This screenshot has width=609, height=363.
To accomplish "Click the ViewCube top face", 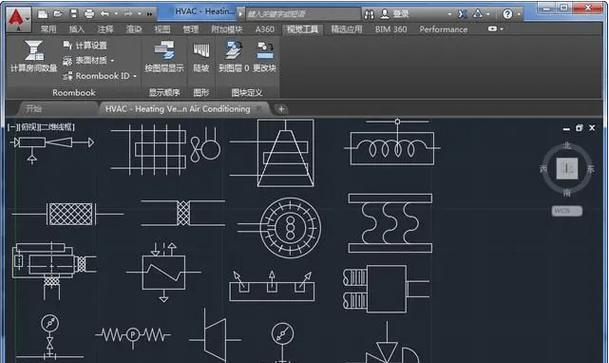I will coord(567,168).
